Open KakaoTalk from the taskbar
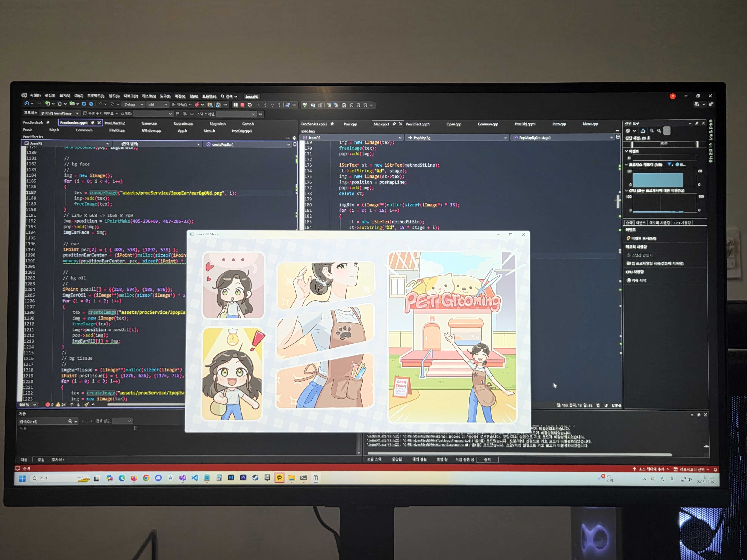747x560 pixels. tap(279, 478)
